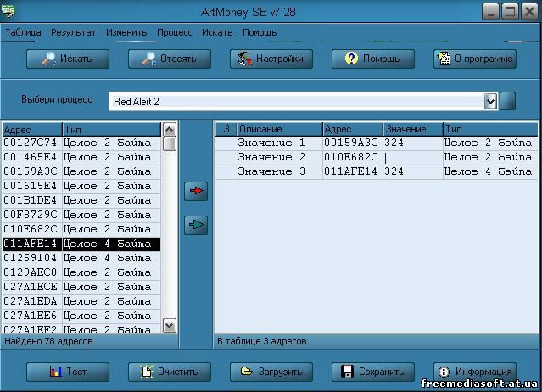Click the Значение column header in the table

click(x=413, y=129)
